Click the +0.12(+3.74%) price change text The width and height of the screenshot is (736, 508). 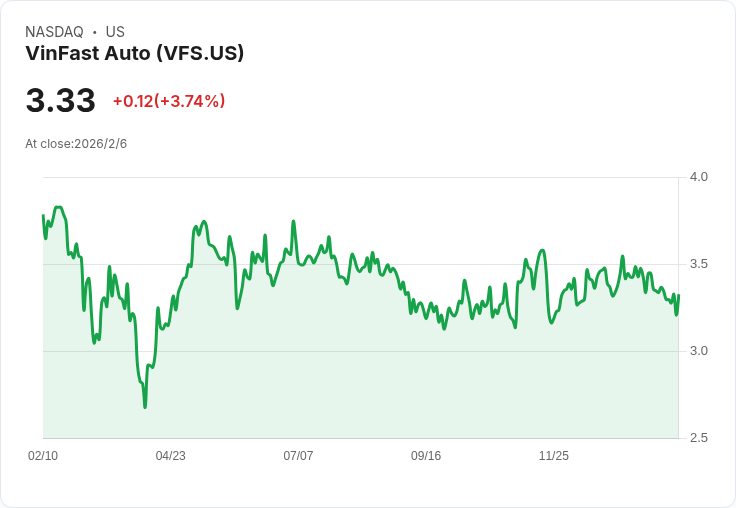(169, 101)
